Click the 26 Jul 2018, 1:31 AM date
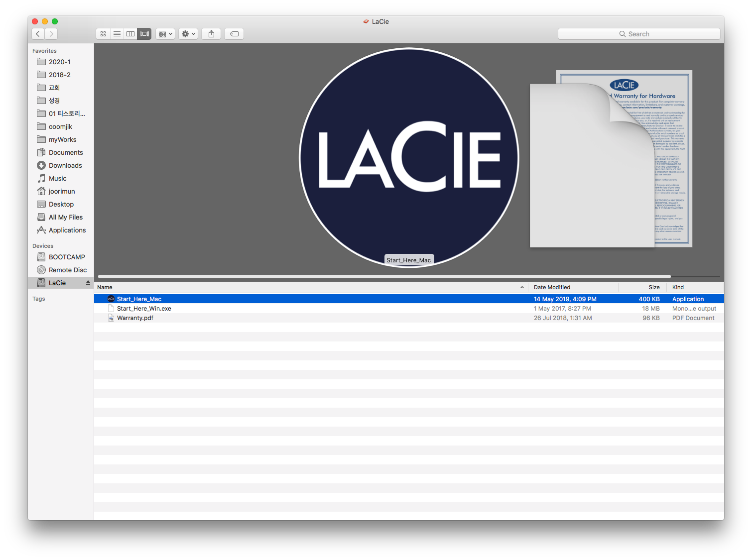The height and width of the screenshot is (560, 752). point(563,318)
